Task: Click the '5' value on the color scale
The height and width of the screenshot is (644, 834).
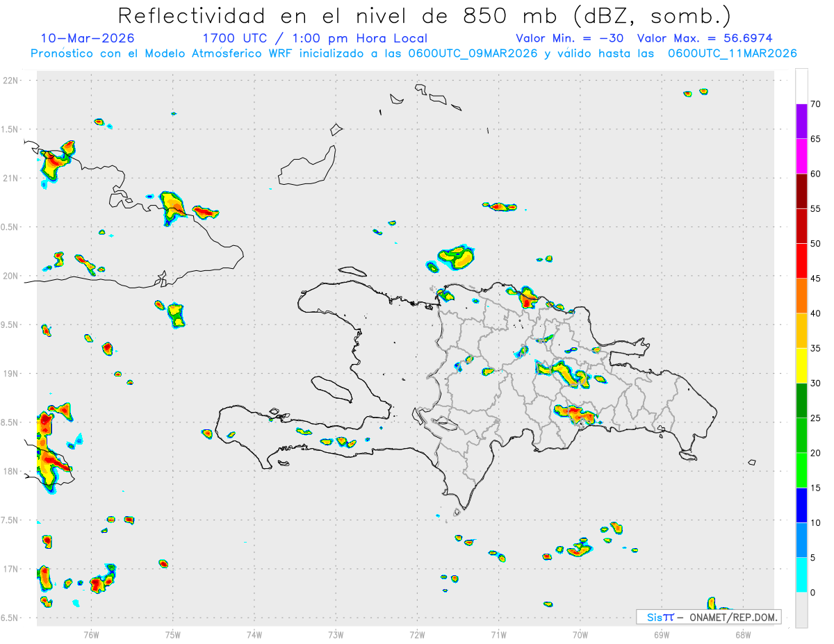Action: click(812, 559)
